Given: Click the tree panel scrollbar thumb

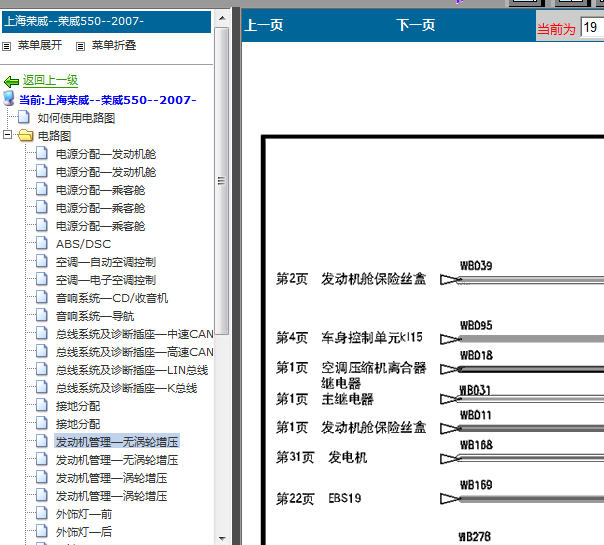Looking at the screenshot, I should [x=222, y=181].
